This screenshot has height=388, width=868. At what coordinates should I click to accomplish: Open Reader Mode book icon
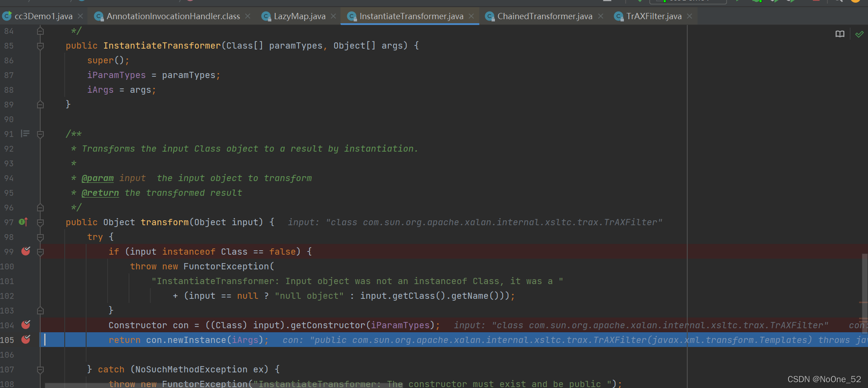[x=840, y=34]
